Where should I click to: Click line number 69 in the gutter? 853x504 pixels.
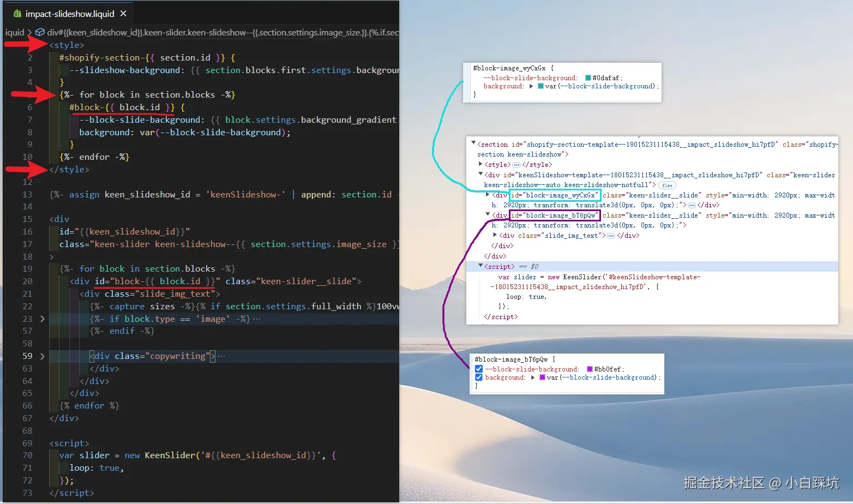pos(27,443)
